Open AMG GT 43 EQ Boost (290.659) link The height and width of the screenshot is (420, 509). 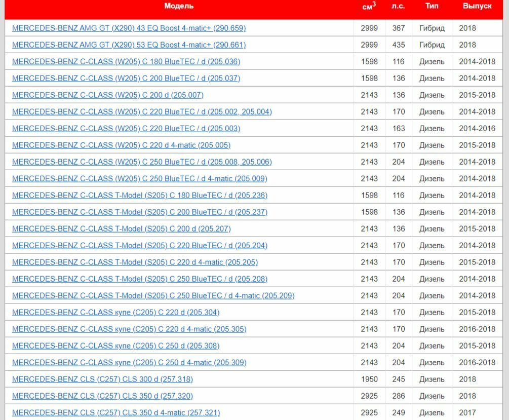(129, 28)
